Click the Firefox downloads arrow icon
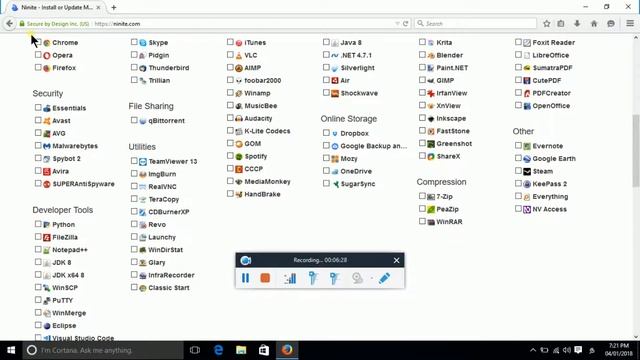 [x=577, y=24]
